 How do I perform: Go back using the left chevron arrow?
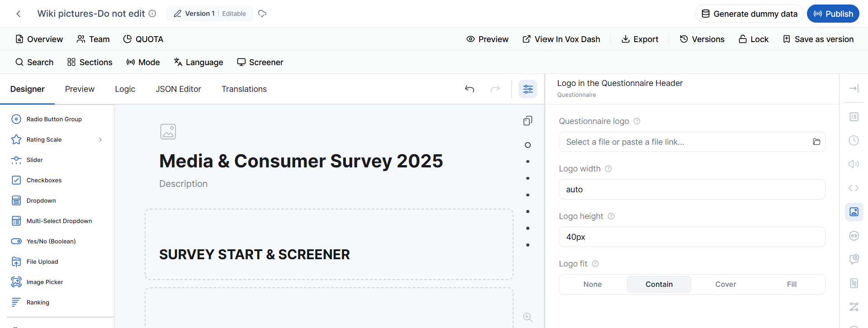click(19, 14)
